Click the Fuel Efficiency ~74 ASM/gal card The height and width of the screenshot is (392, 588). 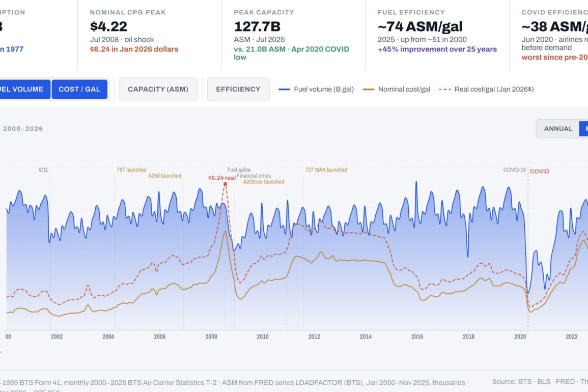click(x=437, y=33)
